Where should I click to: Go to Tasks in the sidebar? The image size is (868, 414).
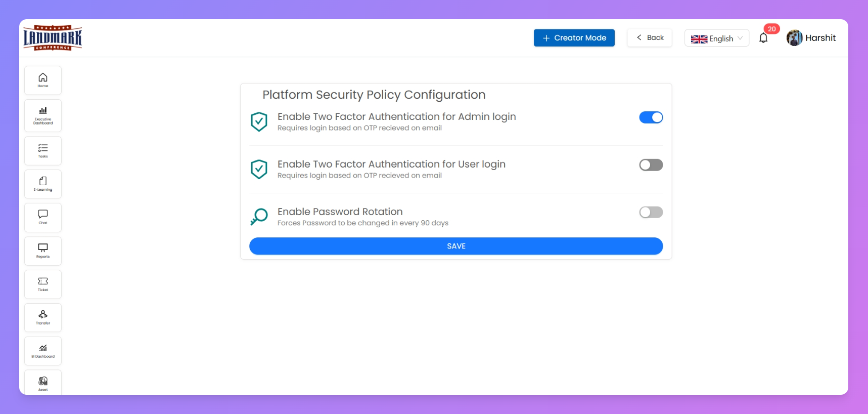pos(43,150)
